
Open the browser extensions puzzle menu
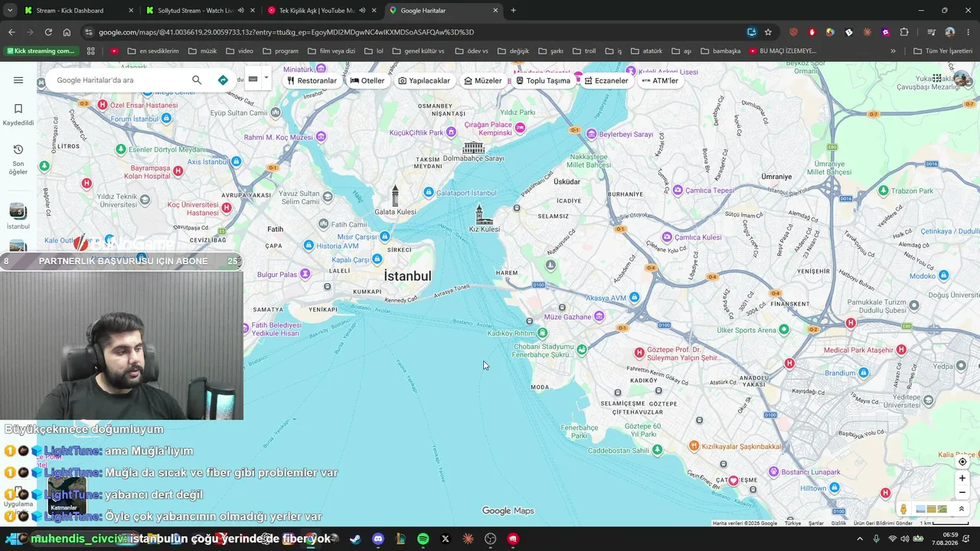[904, 32]
